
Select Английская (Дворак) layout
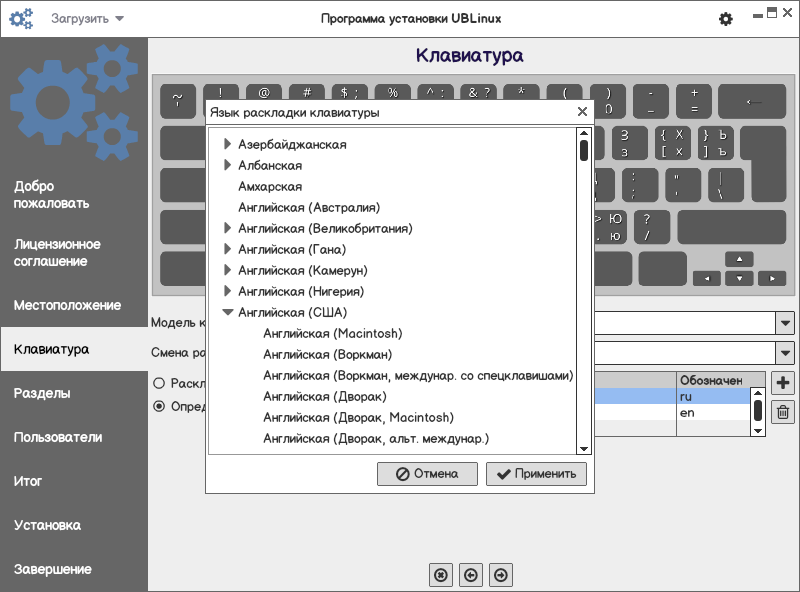click(x=325, y=396)
